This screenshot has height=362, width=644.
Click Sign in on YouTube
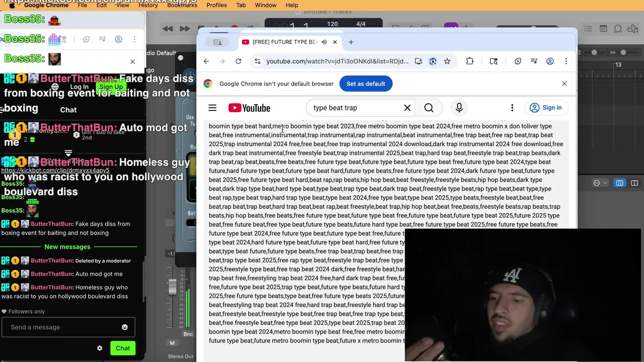point(546,108)
